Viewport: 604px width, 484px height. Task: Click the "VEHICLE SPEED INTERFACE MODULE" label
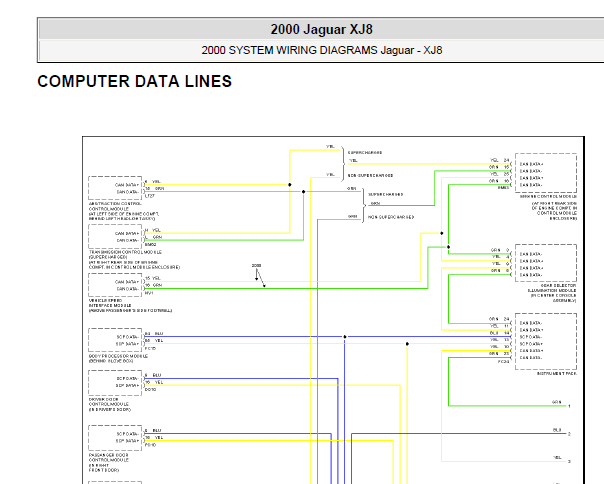tap(110, 302)
